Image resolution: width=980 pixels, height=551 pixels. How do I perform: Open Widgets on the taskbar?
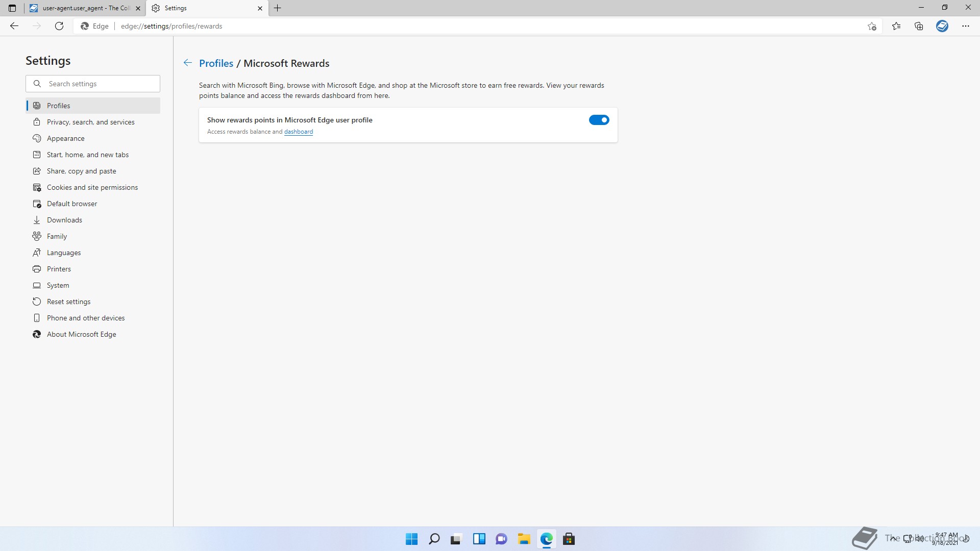coord(479,539)
